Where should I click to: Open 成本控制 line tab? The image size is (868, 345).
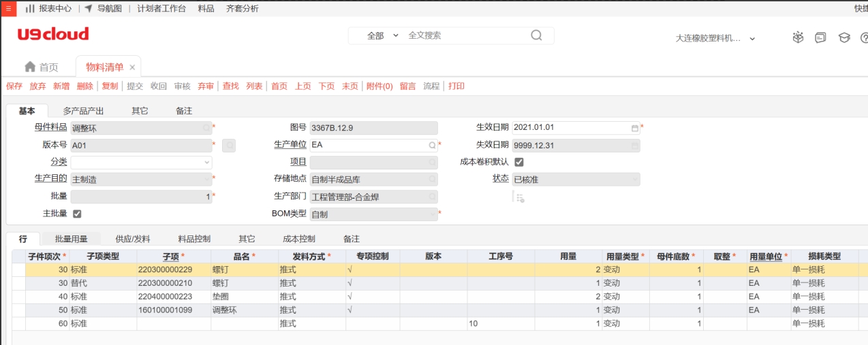(x=299, y=239)
